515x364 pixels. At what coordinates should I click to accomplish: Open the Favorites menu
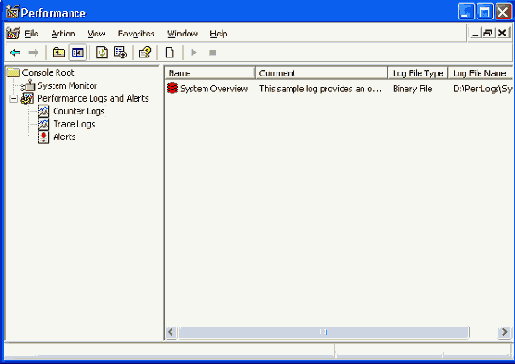tap(136, 33)
